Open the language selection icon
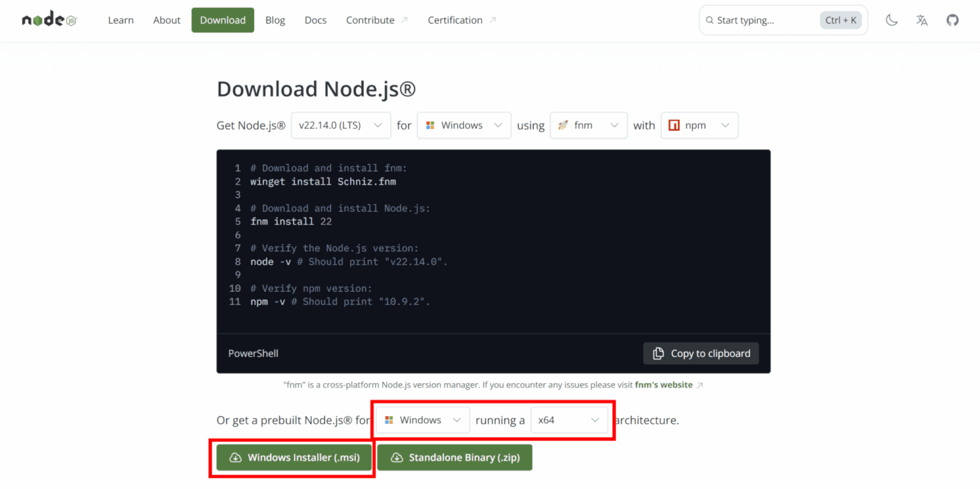 point(921,20)
